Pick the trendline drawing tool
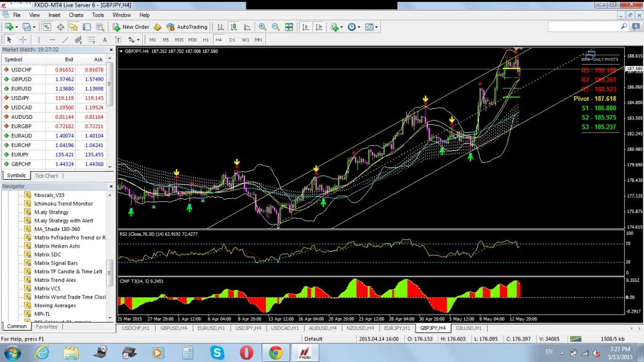Viewport: 644px width, 362px height. [x=67, y=39]
